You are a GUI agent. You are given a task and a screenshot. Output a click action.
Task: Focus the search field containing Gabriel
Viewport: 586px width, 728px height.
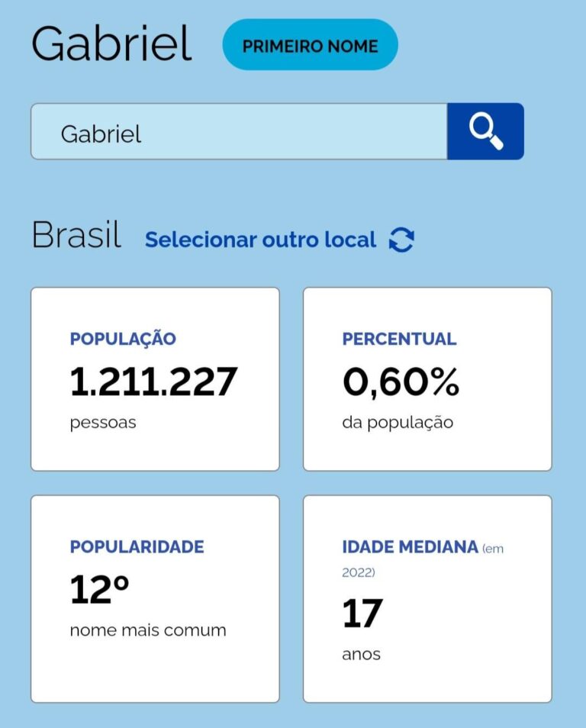(x=238, y=132)
